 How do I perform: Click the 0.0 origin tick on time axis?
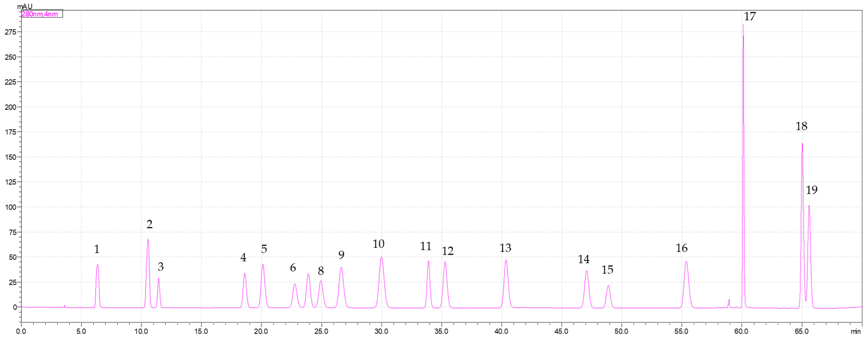pyautogui.click(x=21, y=331)
